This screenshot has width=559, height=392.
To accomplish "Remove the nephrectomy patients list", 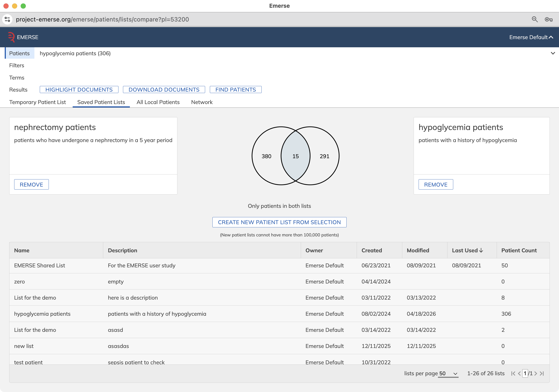I will click(31, 184).
